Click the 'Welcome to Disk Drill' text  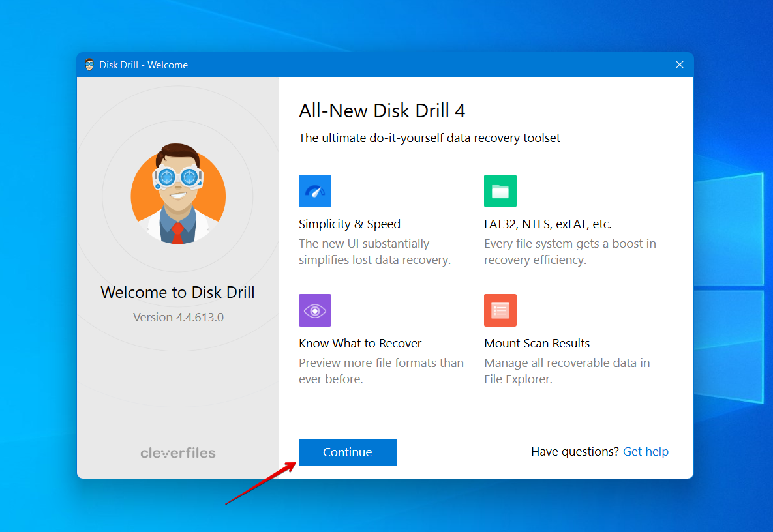[x=177, y=292]
